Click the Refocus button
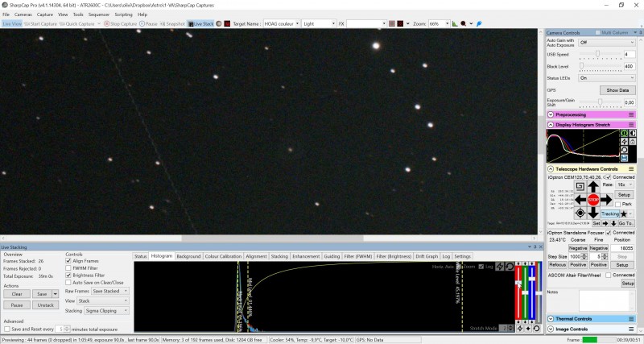 pos(557,265)
